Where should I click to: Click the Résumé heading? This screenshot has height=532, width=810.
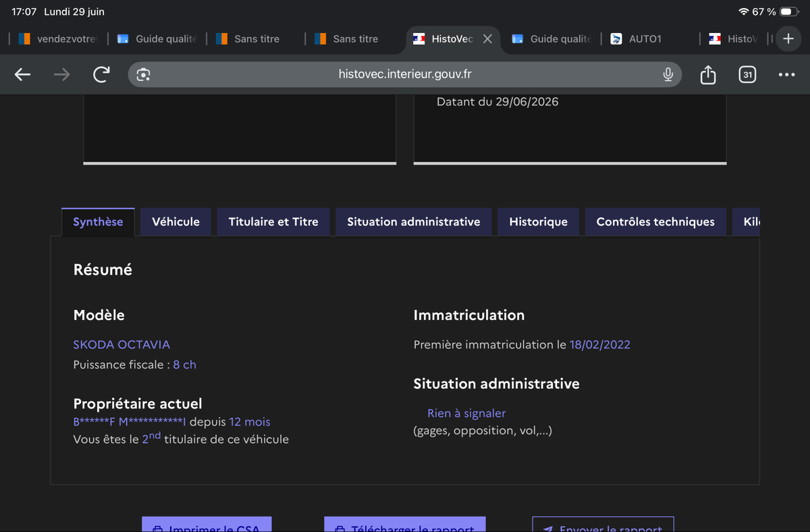point(103,270)
